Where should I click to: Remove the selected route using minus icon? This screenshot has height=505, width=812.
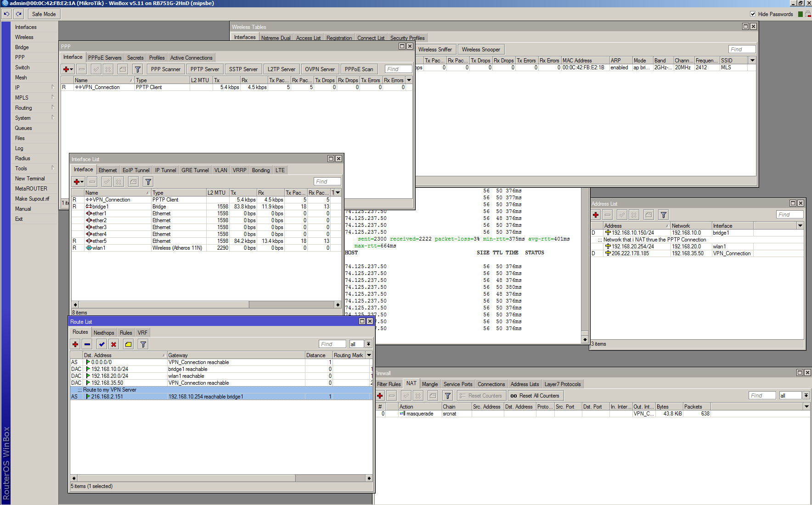point(87,344)
